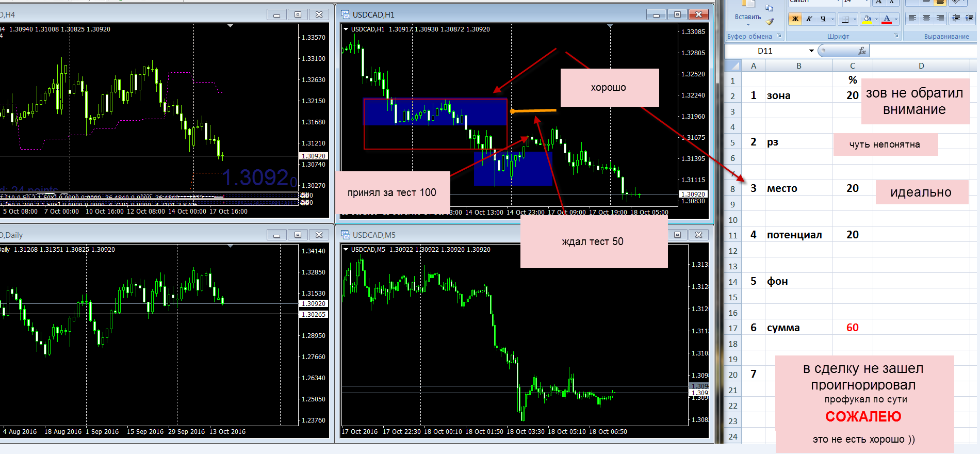
Task: Apply red font color A
Action: click(x=887, y=19)
